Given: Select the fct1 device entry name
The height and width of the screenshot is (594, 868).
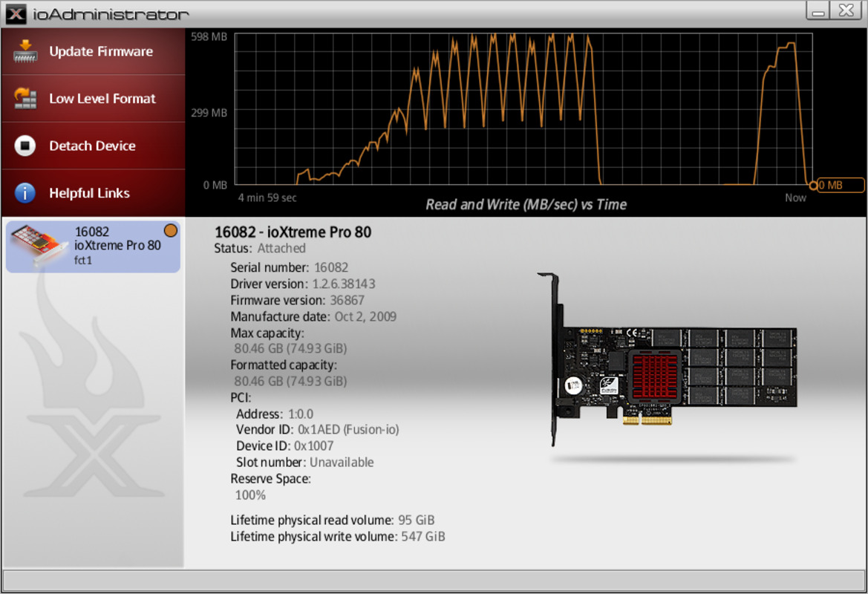Looking at the screenshot, I should point(83,260).
